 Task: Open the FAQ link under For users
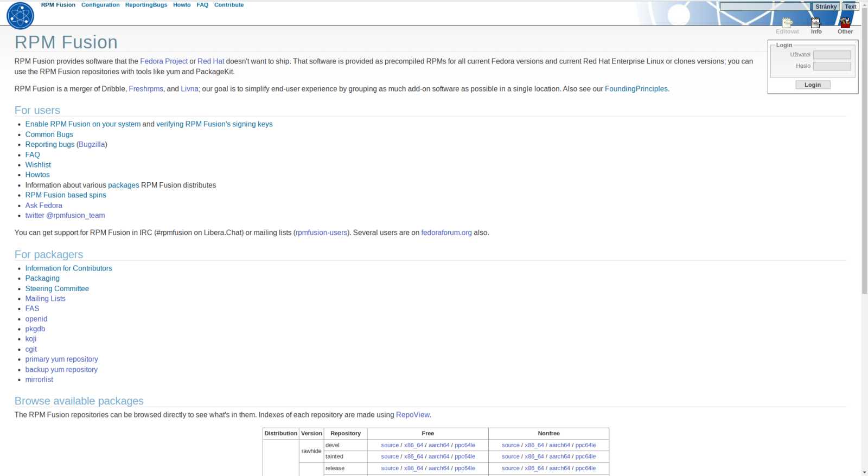coord(33,155)
